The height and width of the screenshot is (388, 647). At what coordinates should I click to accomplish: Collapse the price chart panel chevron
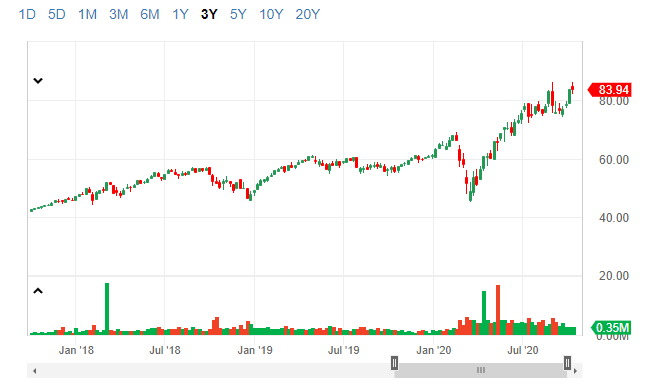coord(38,80)
